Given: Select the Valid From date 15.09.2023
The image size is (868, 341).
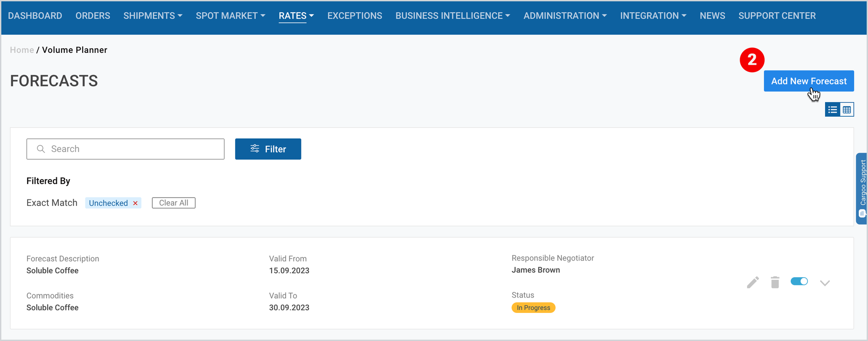Looking at the screenshot, I should (x=289, y=270).
